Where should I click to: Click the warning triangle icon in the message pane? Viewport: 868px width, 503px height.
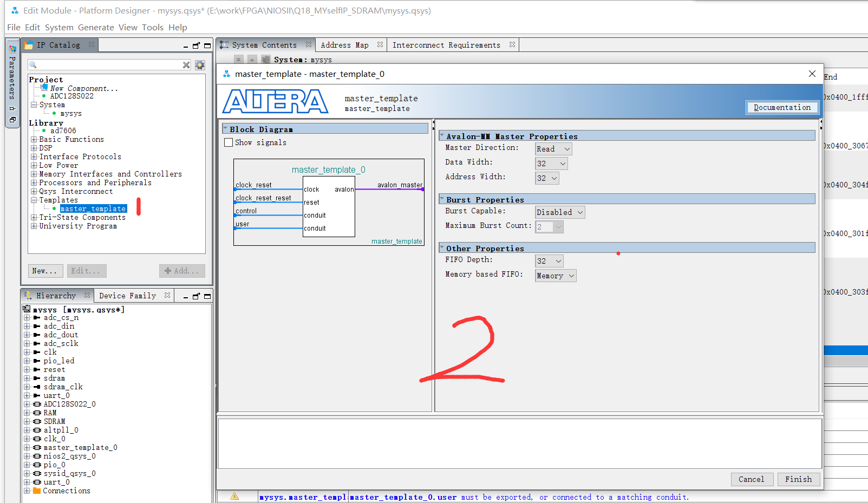pyautogui.click(x=234, y=495)
